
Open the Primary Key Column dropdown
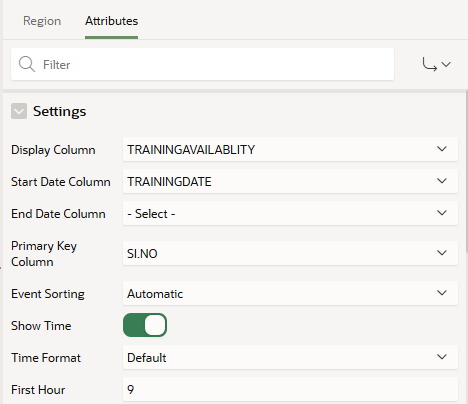[x=290, y=253]
